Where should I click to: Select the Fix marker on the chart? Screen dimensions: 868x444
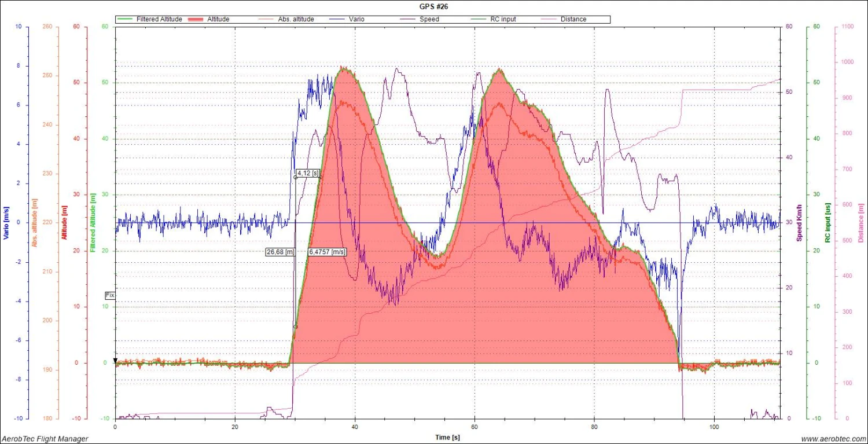(x=109, y=295)
